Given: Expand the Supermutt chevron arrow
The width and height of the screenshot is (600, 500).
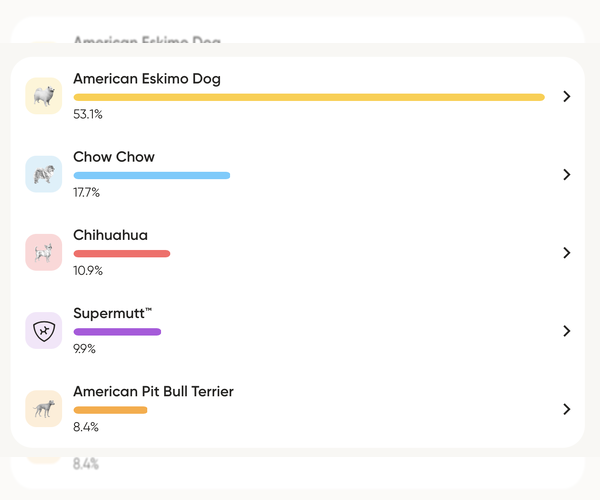Looking at the screenshot, I should (x=567, y=330).
